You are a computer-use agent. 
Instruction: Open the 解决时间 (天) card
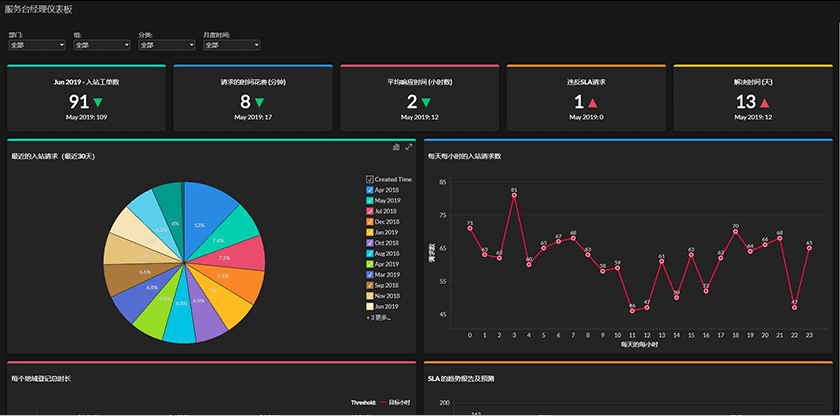(753, 98)
